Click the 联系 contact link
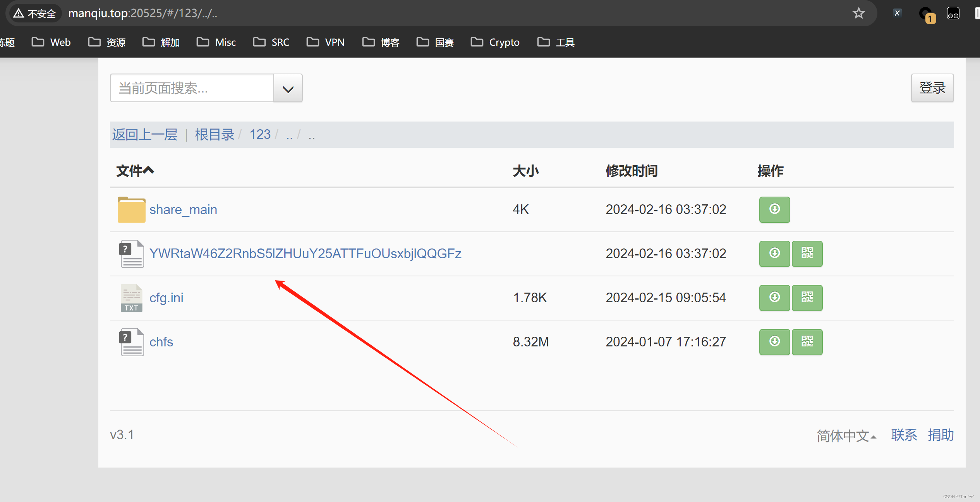The image size is (980, 502). point(904,435)
